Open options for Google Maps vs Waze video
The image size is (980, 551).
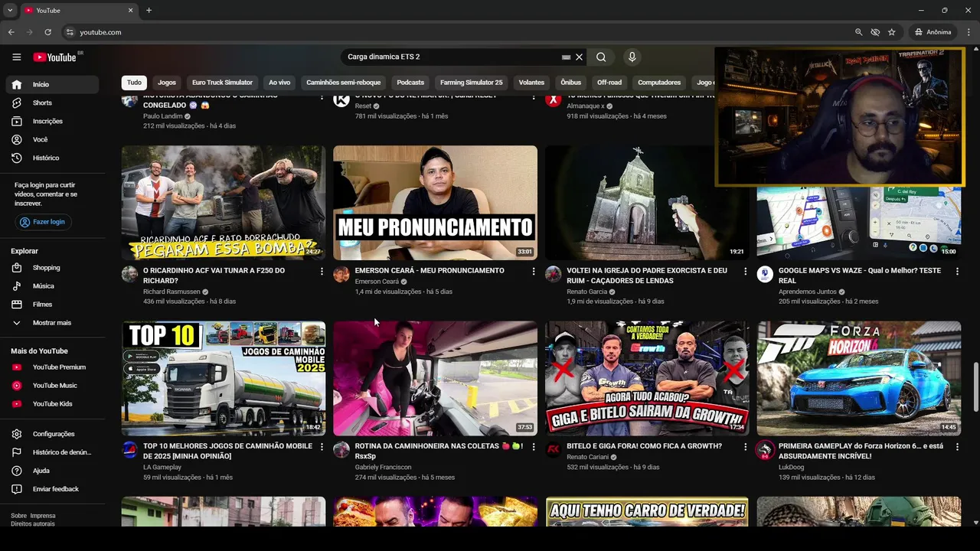pyautogui.click(x=957, y=272)
